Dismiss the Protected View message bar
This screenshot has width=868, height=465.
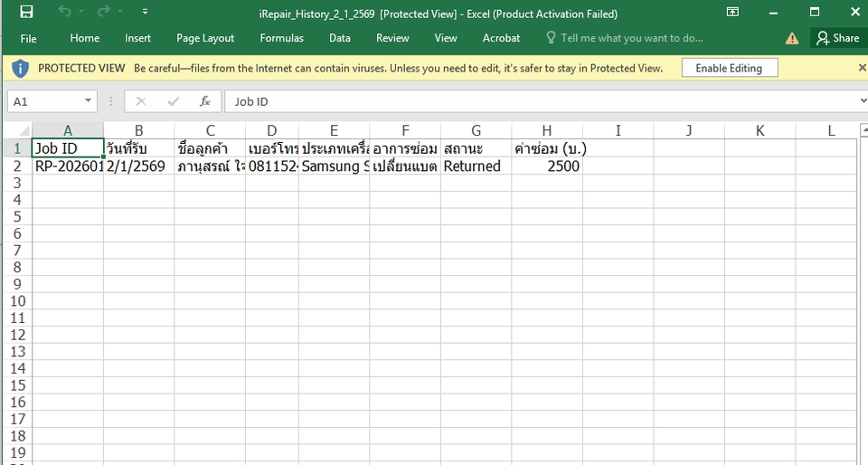pos(862,68)
